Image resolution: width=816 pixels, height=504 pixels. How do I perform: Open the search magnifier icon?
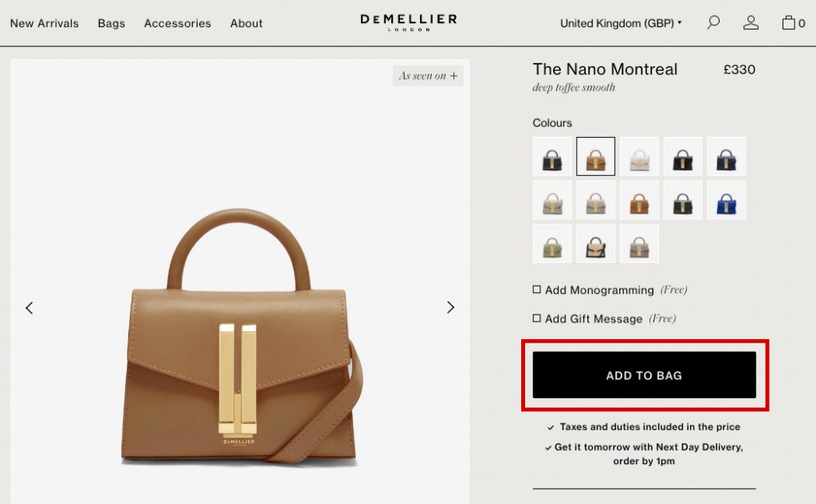coord(713,22)
